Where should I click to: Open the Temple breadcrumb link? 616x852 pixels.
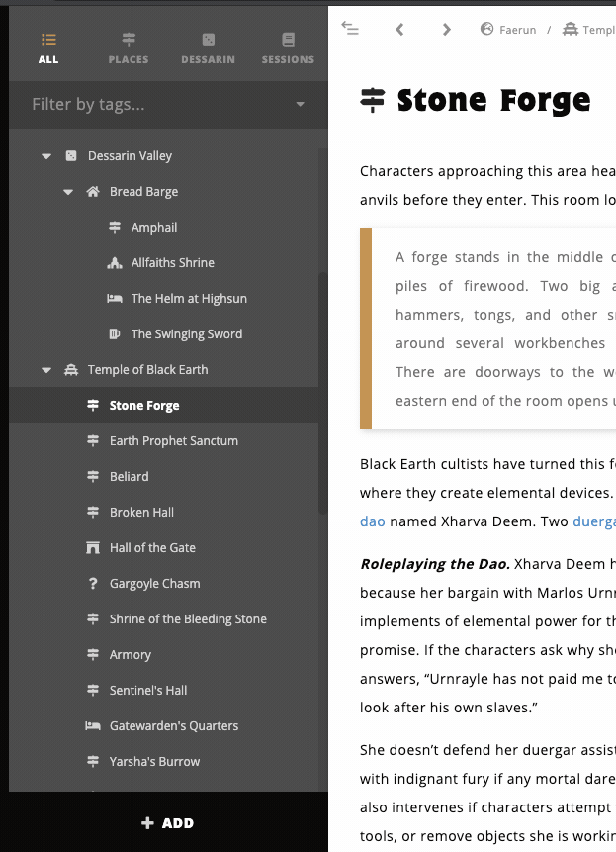pos(599,30)
